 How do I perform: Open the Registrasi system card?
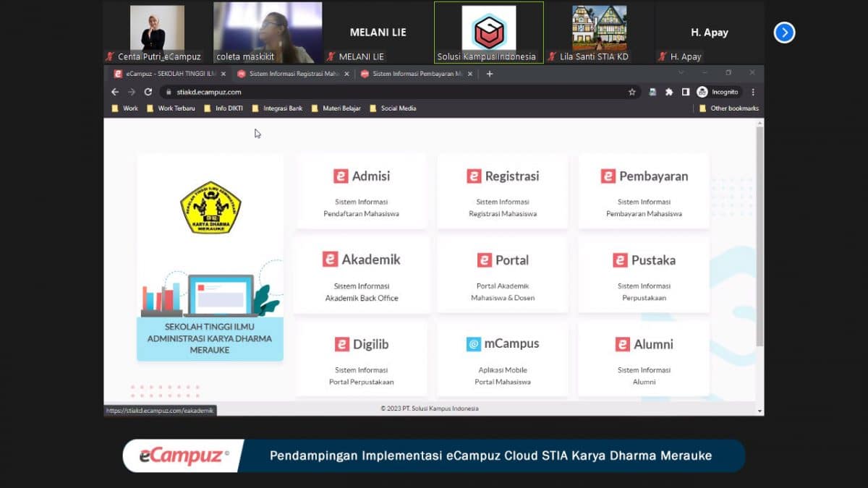pos(503,191)
